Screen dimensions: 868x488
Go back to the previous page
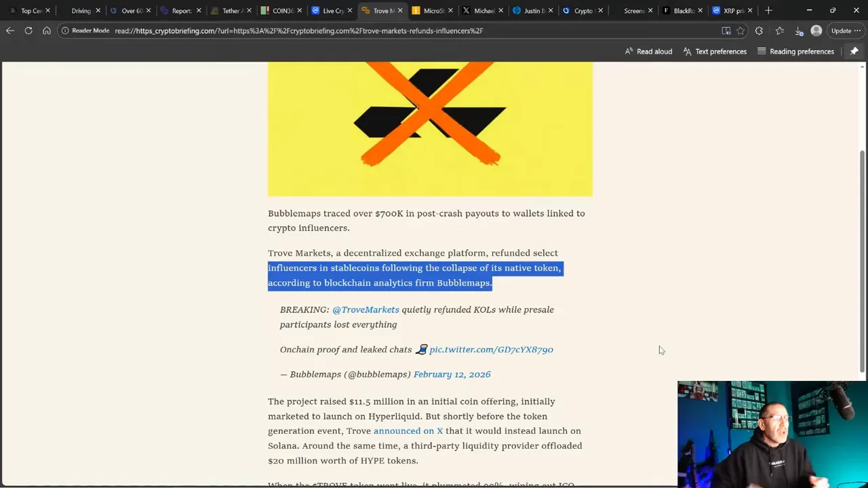pos(10,30)
